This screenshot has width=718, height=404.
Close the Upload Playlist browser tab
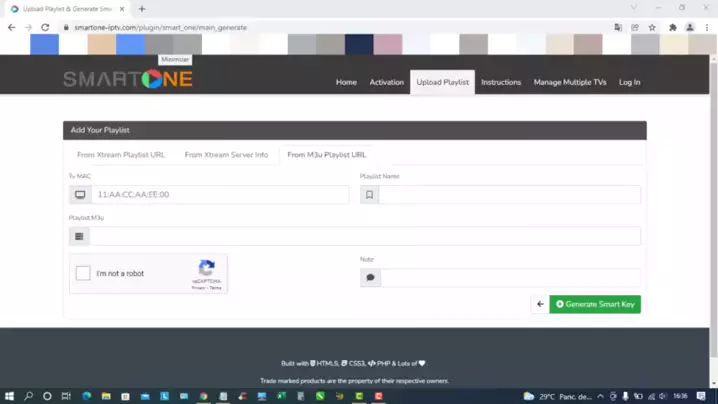click(x=122, y=9)
